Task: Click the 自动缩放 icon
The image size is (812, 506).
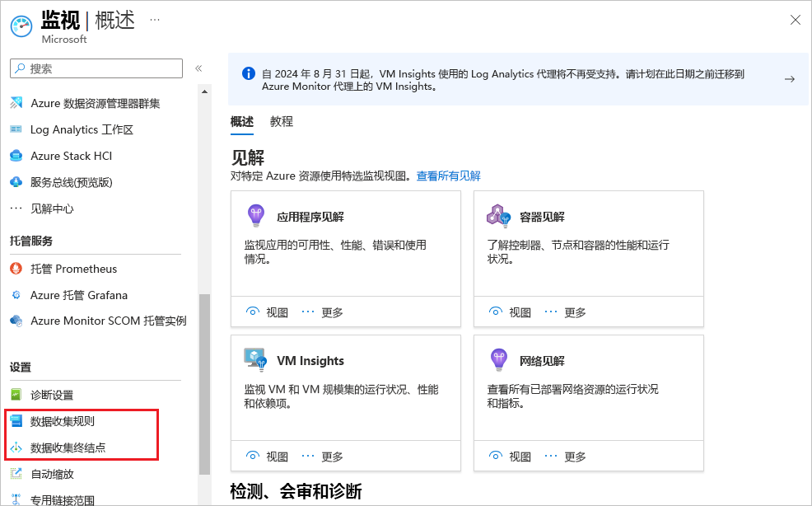Action: 16,474
